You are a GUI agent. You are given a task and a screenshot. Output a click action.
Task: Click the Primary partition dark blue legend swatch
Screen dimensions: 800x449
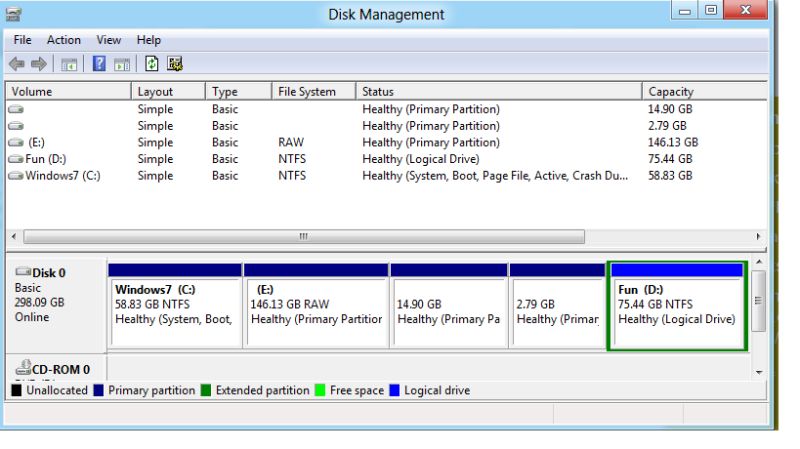[98, 390]
